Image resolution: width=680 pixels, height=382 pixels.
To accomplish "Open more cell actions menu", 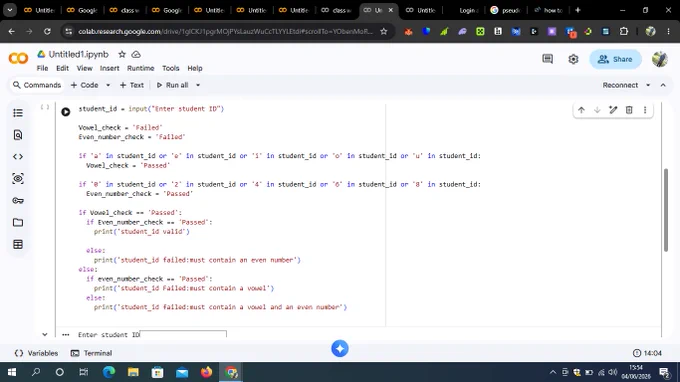I will point(645,110).
